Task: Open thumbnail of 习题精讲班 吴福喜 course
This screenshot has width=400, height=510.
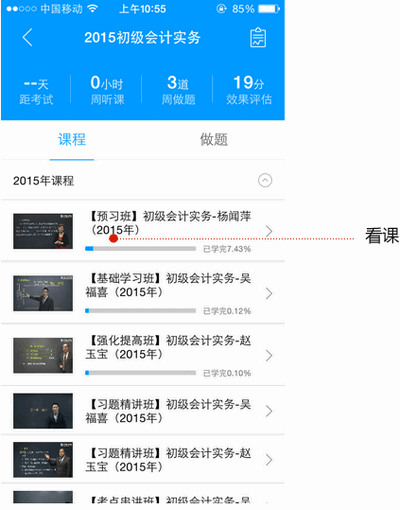Action: pyautogui.click(x=43, y=411)
